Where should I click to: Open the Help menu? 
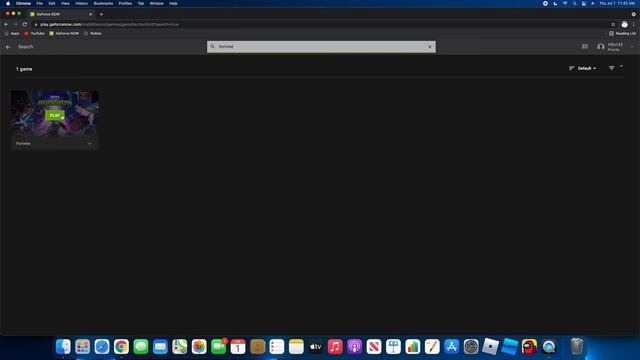(x=173, y=3)
